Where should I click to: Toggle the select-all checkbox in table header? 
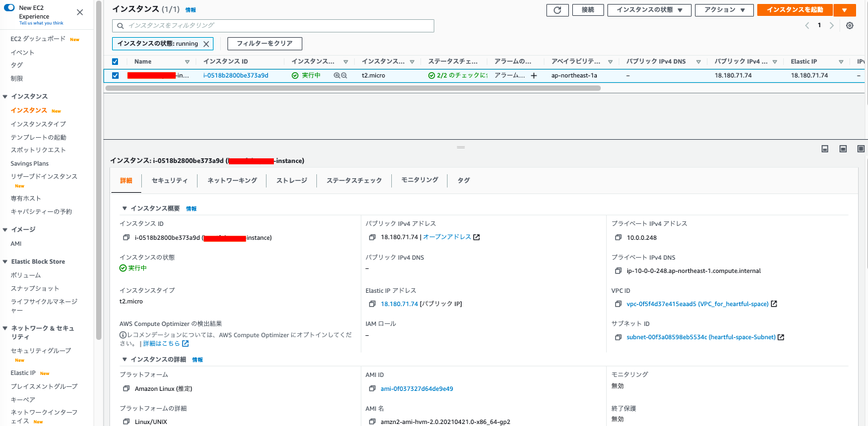pos(115,62)
